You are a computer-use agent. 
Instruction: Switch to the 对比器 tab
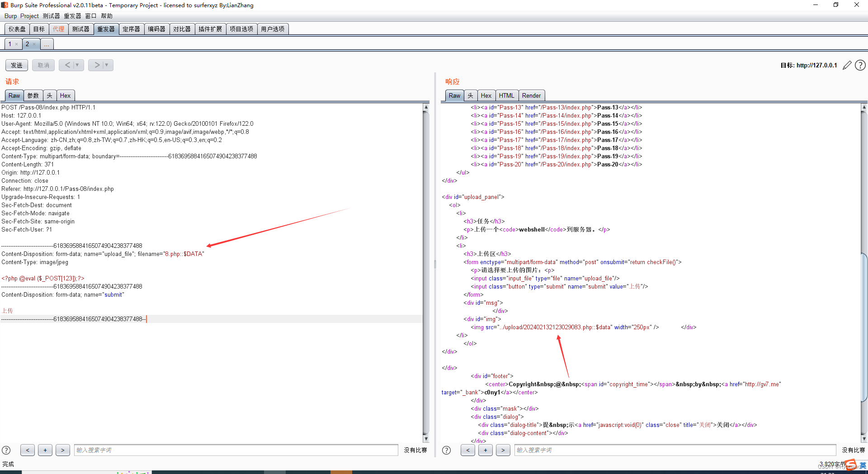[182, 29]
